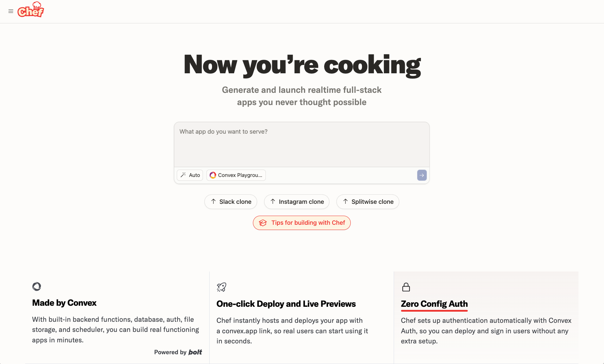
Task: Click the Convex logo above Made by Convex
Action: [x=37, y=287]
